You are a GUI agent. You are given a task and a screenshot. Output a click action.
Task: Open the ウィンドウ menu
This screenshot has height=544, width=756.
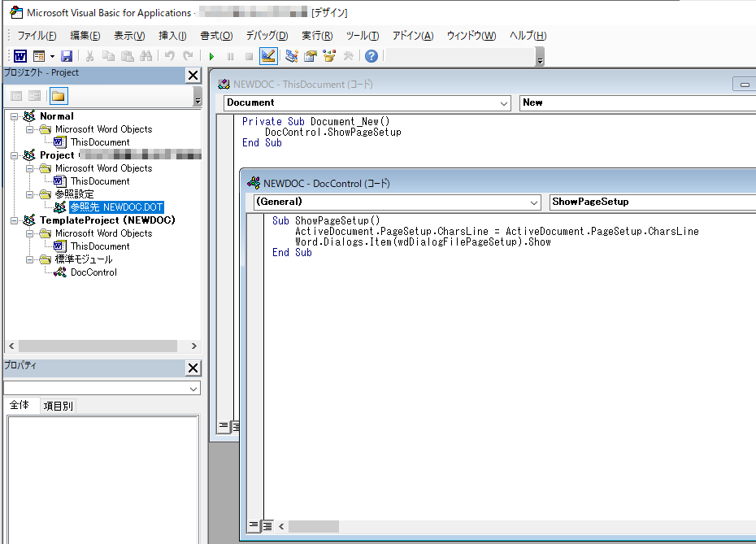pyautogui.click(x=471, y=36)
